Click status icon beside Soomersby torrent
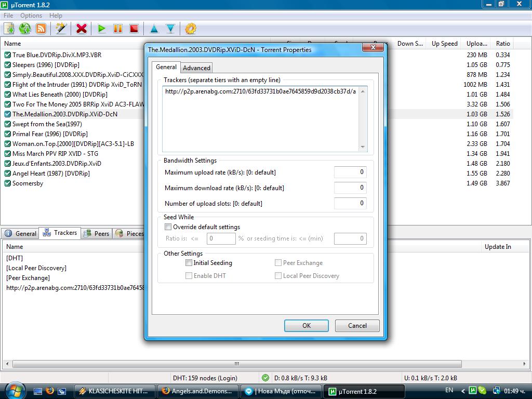This screenshot has height=399, width=532. pyautogui.click(x=7, y=183)
